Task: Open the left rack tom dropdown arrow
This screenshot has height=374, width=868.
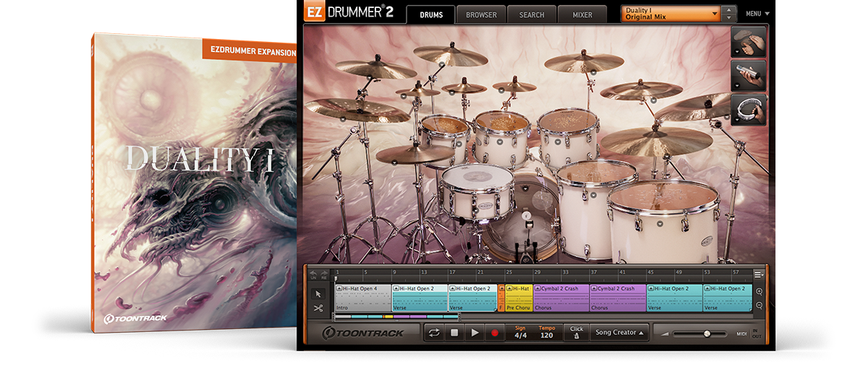Action: (x=459, y=144)
